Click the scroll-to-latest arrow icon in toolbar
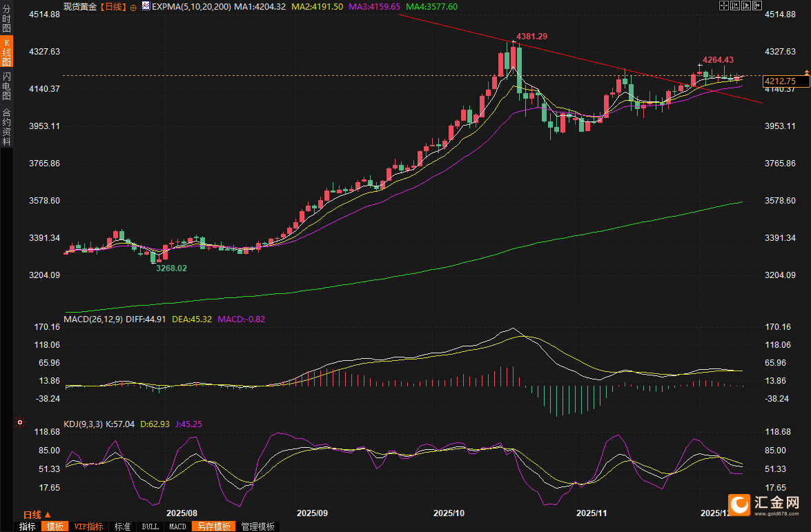811x532 pixels. (756, 6)
